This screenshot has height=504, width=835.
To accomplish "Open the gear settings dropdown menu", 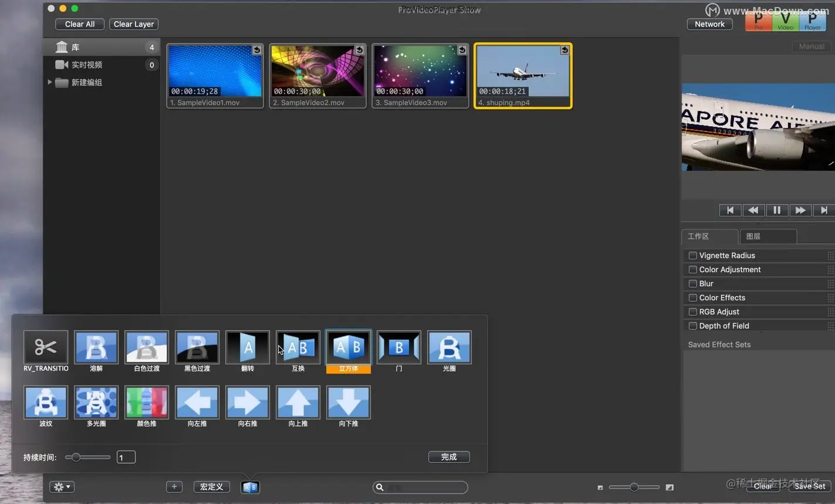I will [62, 487].
